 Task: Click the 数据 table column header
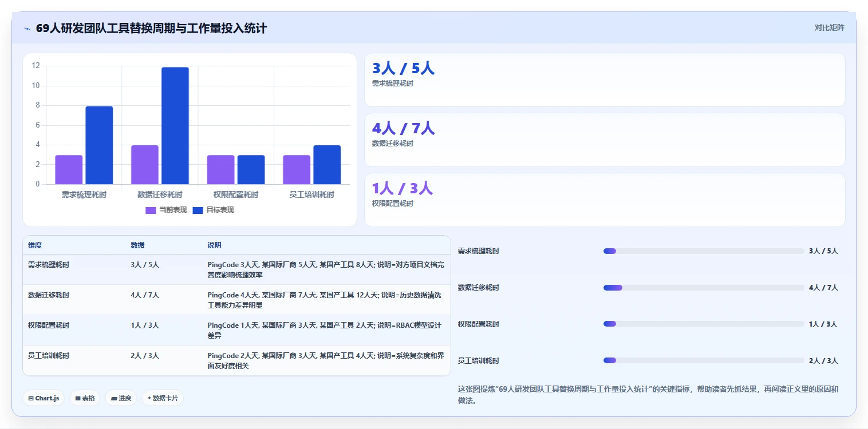tap(137, 245)
